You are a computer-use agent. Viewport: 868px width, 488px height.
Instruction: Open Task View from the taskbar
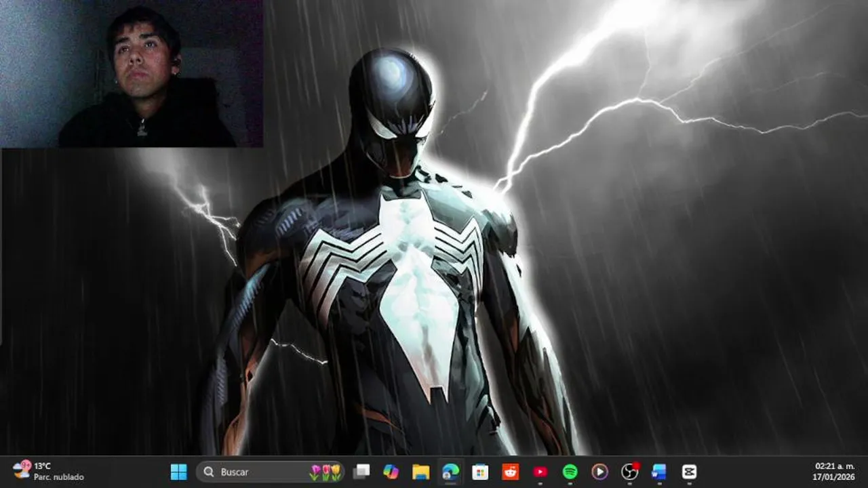(x=361, y=472)
